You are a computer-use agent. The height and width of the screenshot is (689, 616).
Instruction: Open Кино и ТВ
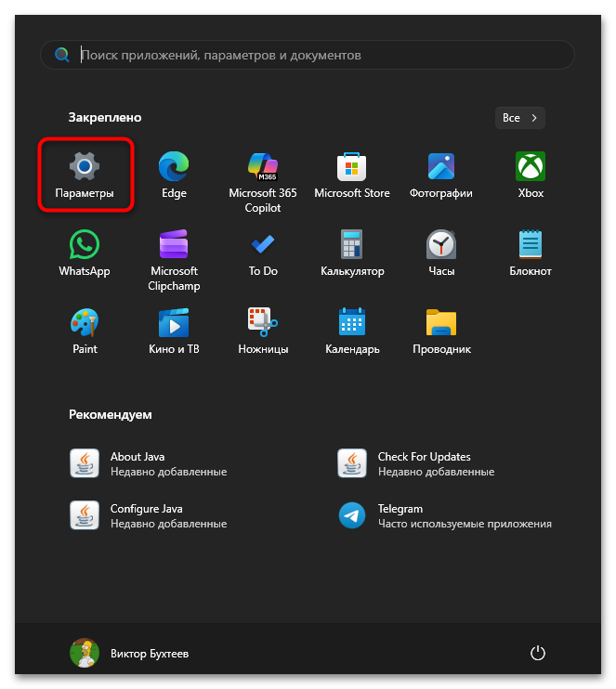click(174, 331)
